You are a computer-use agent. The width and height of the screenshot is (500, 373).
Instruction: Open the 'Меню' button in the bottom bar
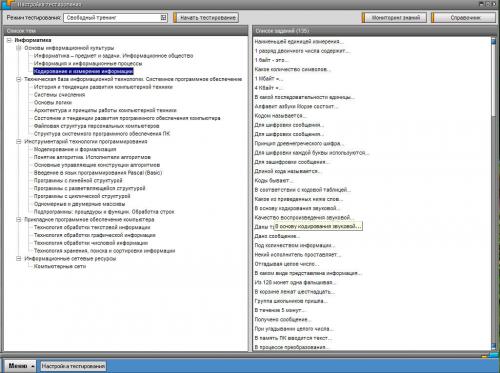[x=21, y=366]
